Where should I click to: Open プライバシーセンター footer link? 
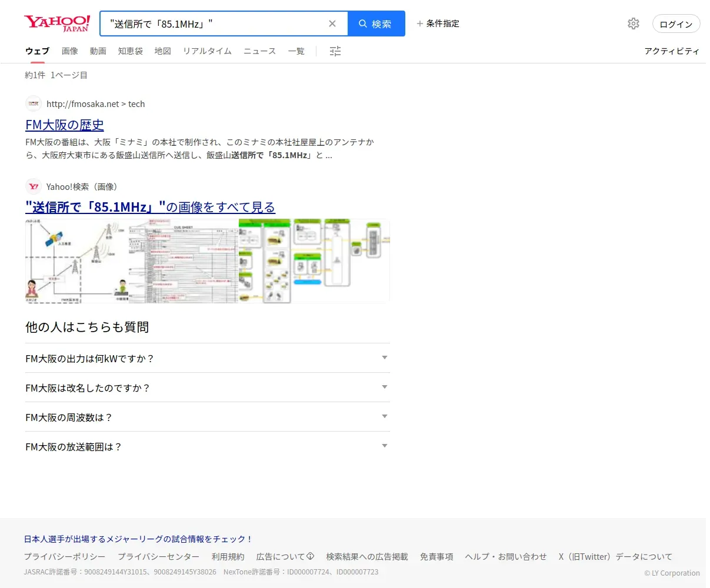159,556
